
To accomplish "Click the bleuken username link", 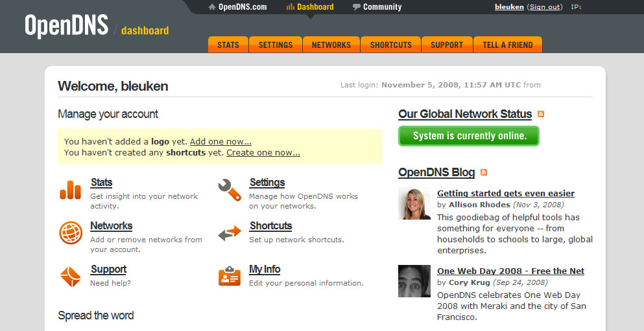I will coord(509,7).
